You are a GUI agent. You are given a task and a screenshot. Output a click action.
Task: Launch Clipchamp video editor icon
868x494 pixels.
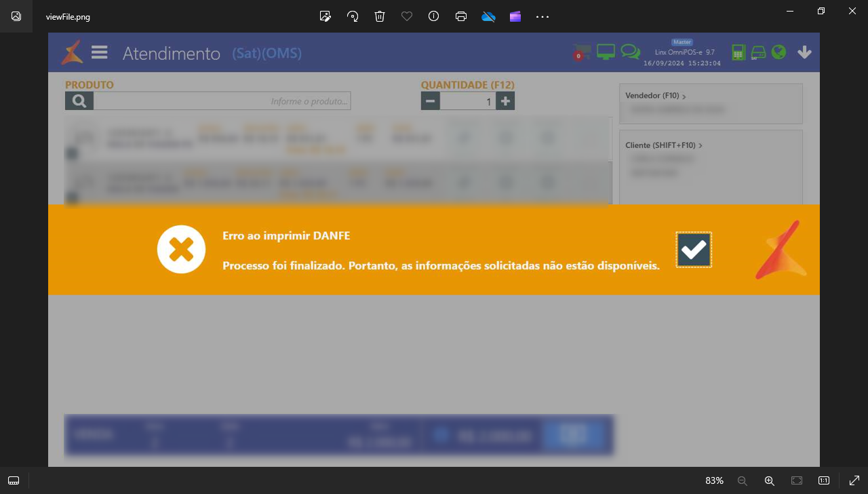click(515, 16)
